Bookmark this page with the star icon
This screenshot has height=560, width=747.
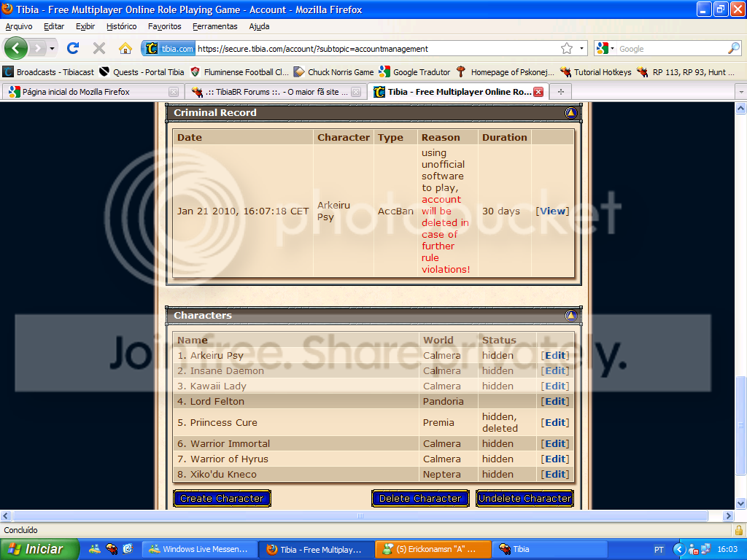point(567,49)
